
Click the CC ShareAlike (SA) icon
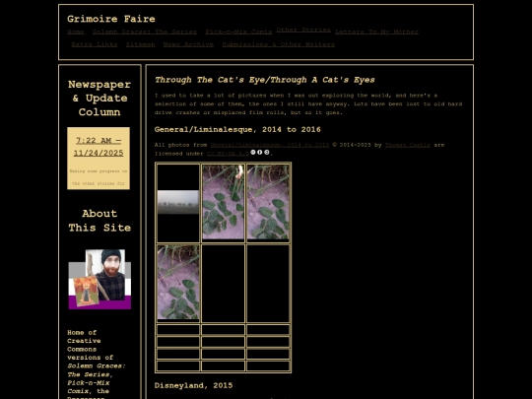[267, 153]
